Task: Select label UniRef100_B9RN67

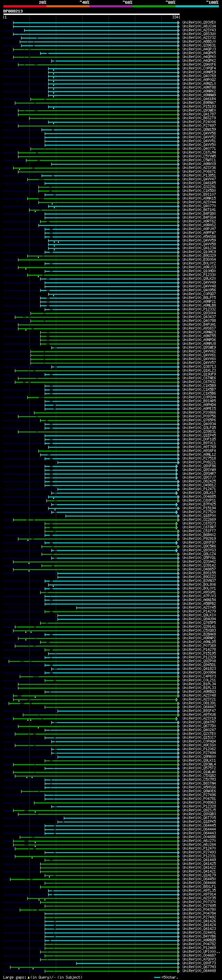Action: [199, 103]
